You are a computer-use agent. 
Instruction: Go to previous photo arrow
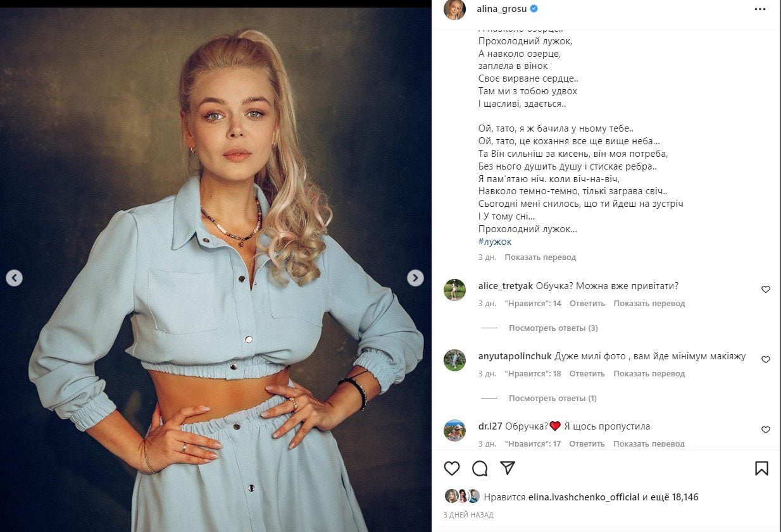point(14,278)
